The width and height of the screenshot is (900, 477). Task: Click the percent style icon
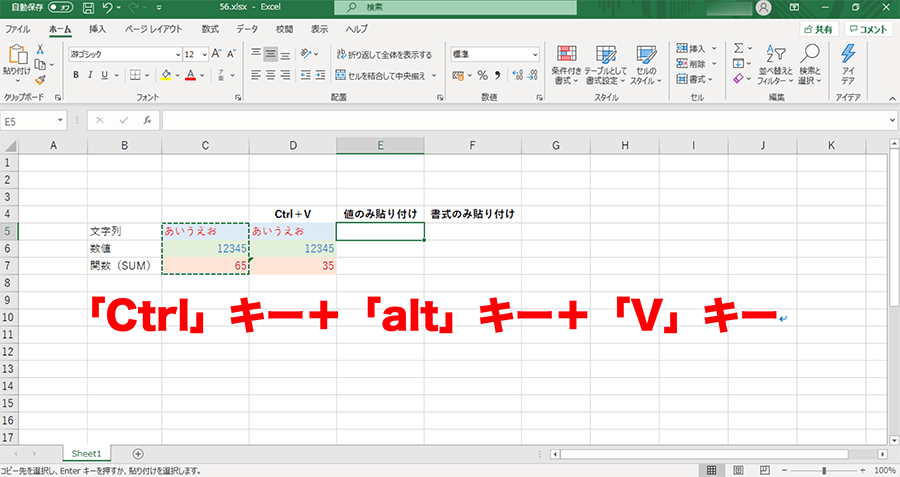click(482, 75)
